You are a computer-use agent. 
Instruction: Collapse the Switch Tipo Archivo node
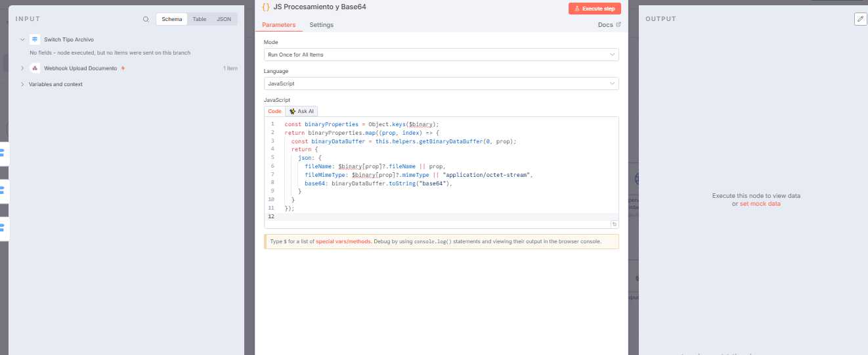click(22, 39)
